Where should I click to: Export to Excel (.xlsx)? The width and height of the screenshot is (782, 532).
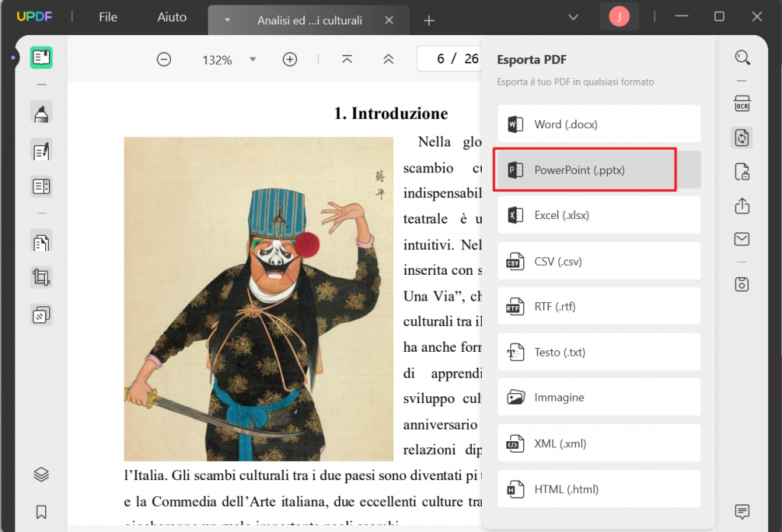[599, 215]
